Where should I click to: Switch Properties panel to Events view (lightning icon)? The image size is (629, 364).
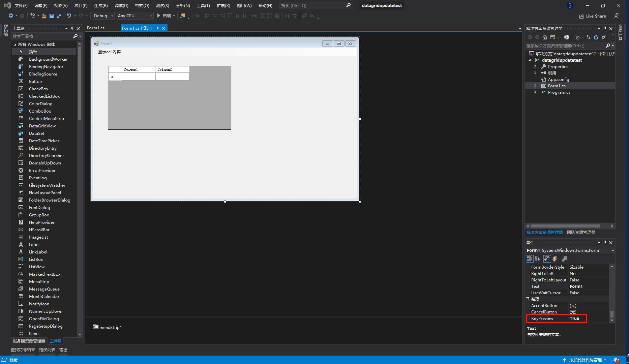pos(555,259)
